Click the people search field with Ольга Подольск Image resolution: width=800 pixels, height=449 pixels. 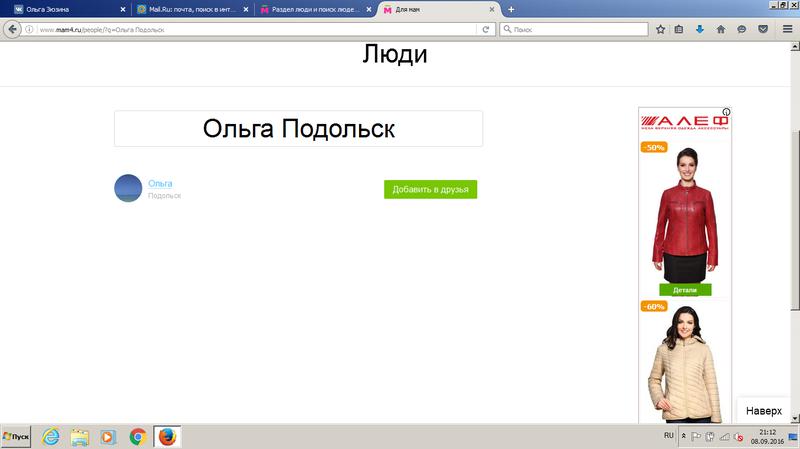tap(298, 129)
